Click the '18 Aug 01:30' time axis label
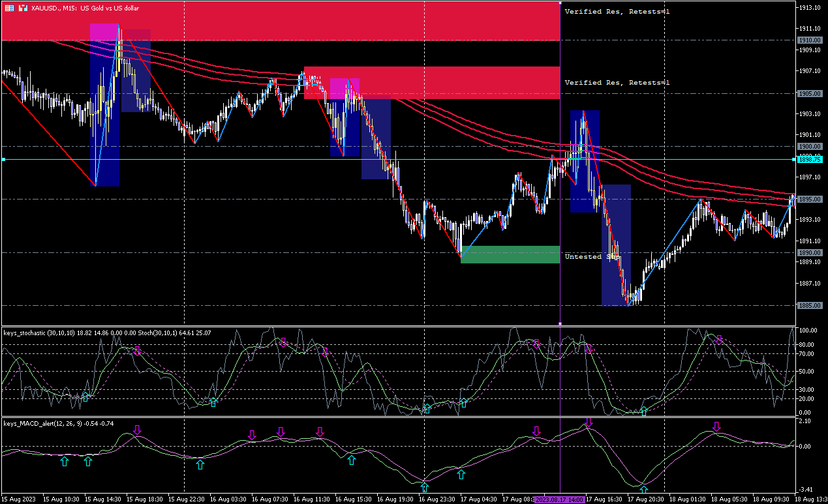This screenshot has height=504, width=828. pos(688,499)
